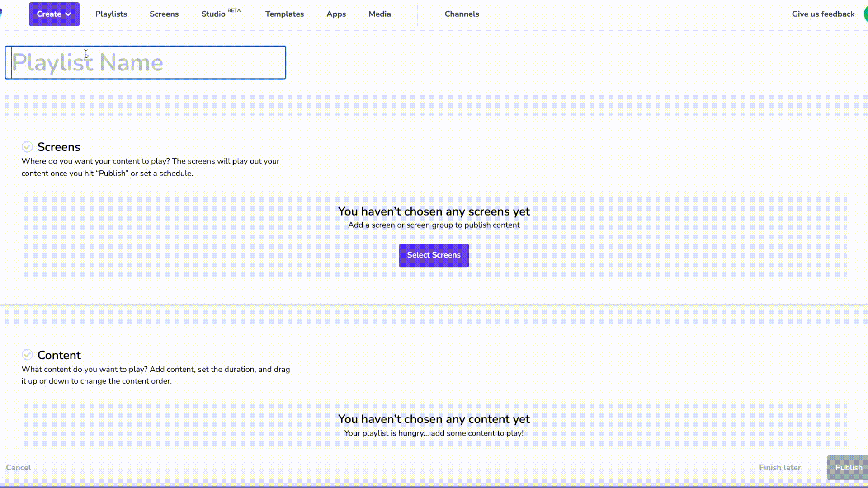Click the Screens section check icon
The width and height of the screenshot is (868, 488).
tap(27, 147)
